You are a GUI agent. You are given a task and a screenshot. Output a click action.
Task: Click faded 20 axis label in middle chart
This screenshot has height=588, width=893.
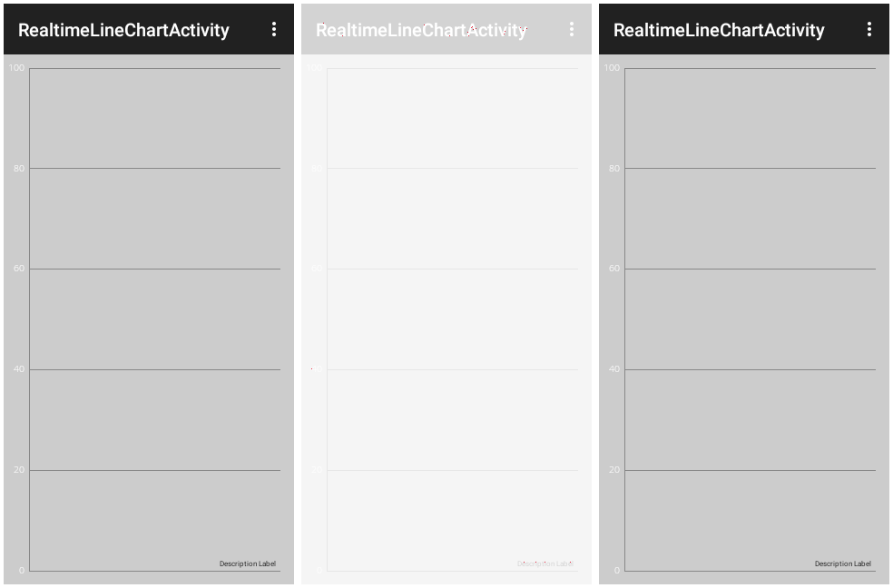click(317, 470)
